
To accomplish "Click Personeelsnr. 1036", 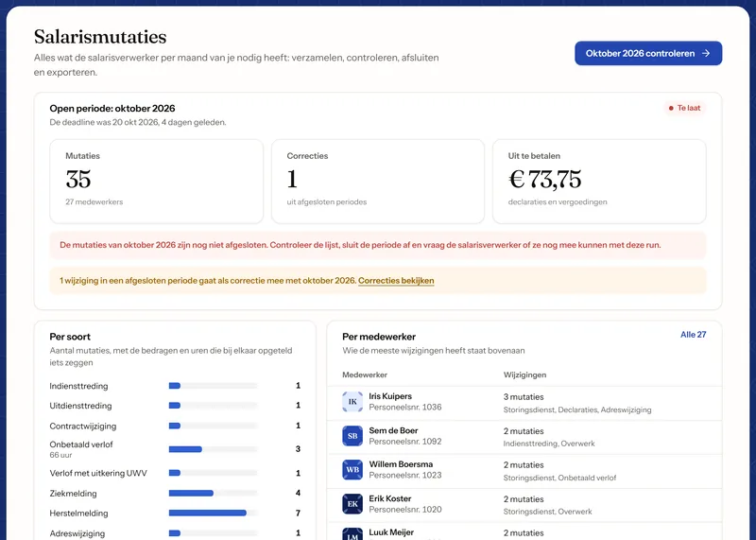I will [x=405, y=408].
